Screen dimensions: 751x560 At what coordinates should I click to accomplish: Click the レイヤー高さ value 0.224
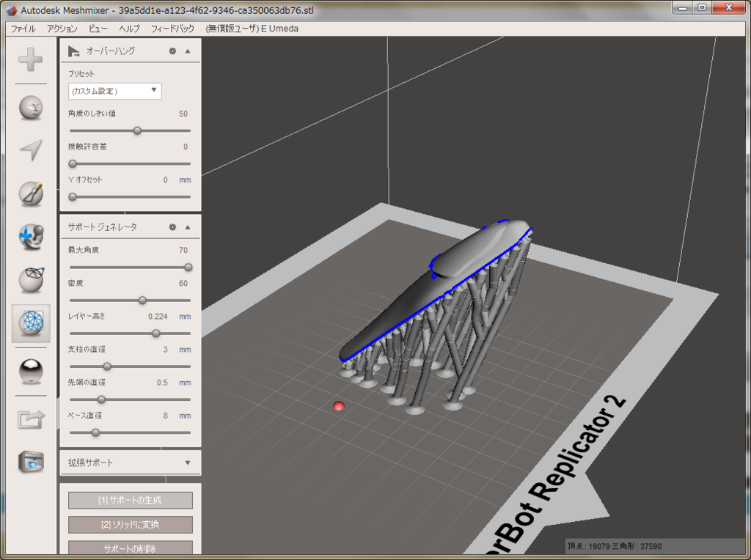[x=158, y=316]
